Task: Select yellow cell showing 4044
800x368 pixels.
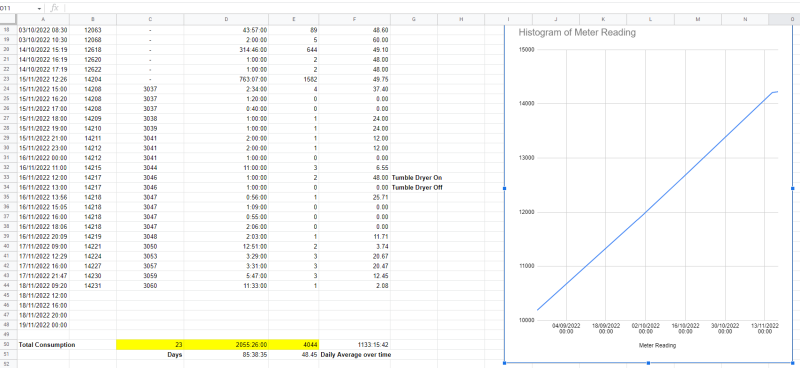Action: 294,345
